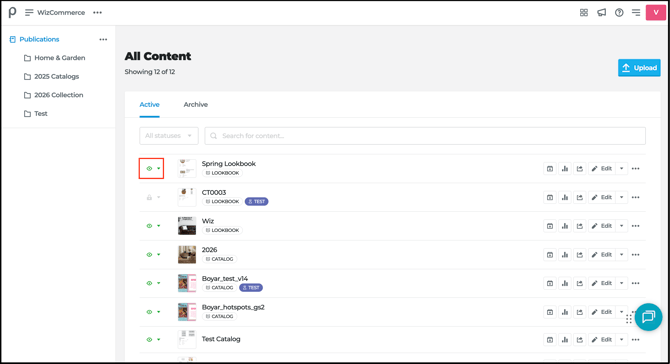Open the right-aligned lines menu icon
The width and height of the screenshot is (670, 364).
click(x=636, y=12)
